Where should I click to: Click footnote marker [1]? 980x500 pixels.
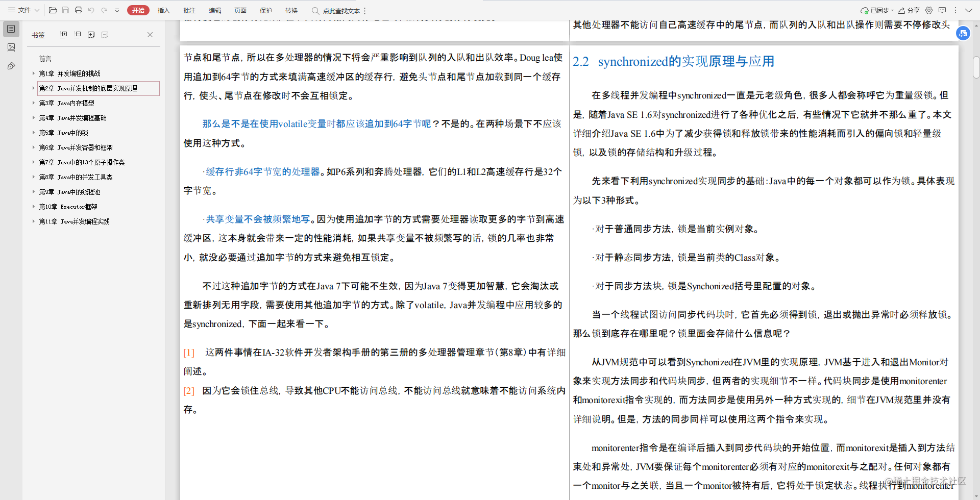(189, 353)
